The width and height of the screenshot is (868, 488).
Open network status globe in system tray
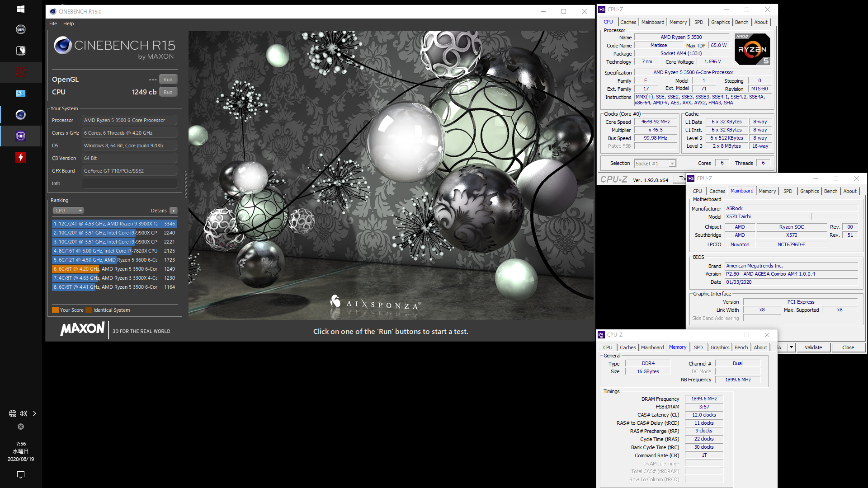tap(13, 413)
